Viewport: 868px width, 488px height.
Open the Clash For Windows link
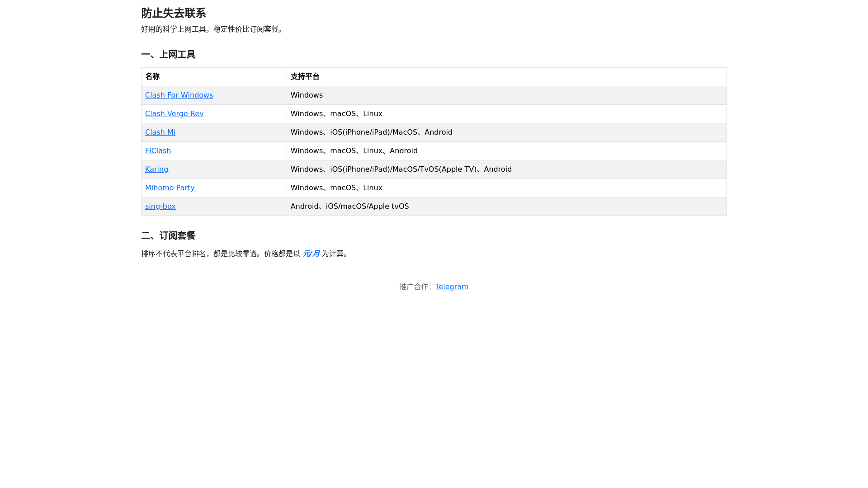tap(179, 95)
